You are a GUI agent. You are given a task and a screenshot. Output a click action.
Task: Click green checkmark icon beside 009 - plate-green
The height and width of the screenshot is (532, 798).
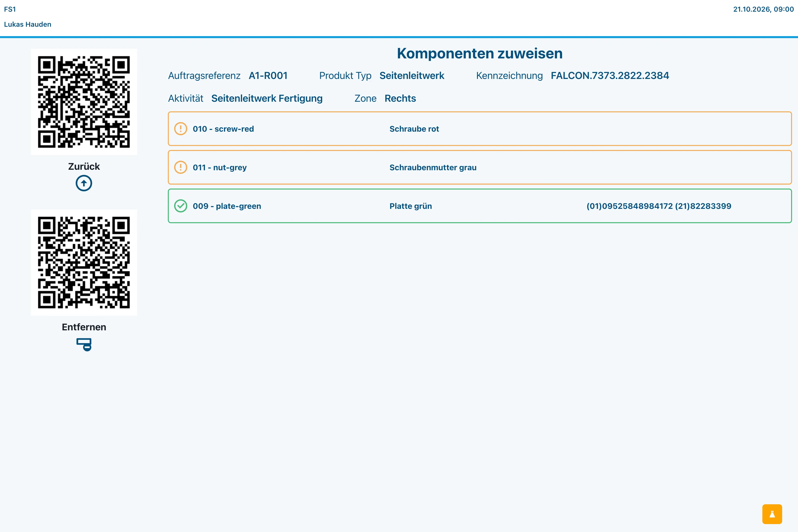tap(180, 206)
